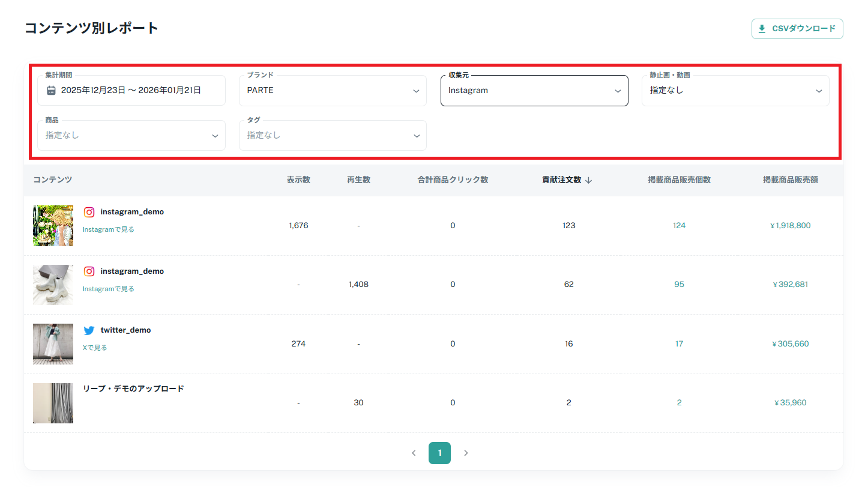Open the 集計期間 date range picker
The height and width of the screenshot is (487, 868).
131,91
